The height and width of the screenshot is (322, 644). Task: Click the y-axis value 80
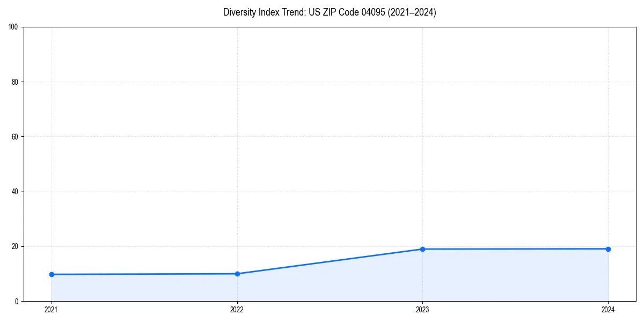(x=16, y=82)
